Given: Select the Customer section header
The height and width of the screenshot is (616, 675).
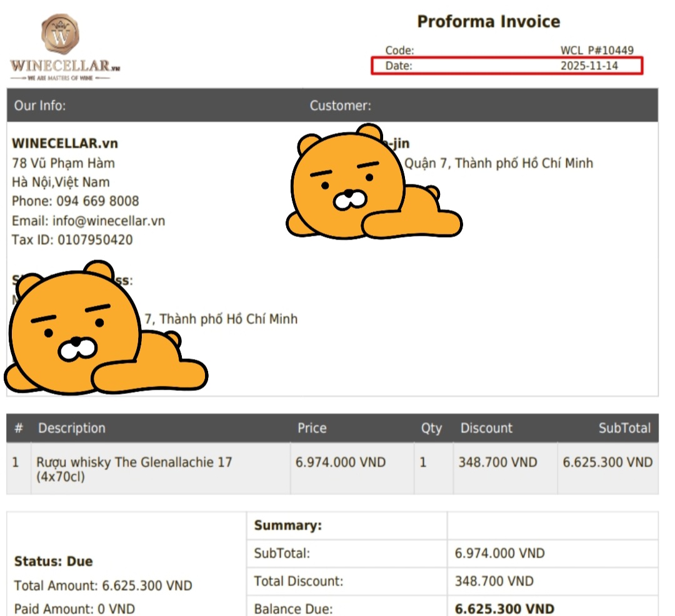Looking at the screenshot, I should [x=341, y=106].
